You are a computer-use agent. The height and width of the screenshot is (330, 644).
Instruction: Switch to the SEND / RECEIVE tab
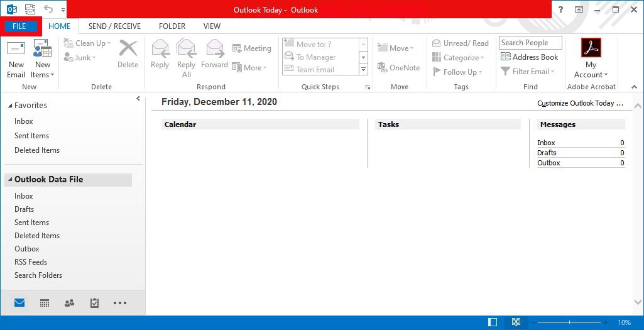(114, 26)
